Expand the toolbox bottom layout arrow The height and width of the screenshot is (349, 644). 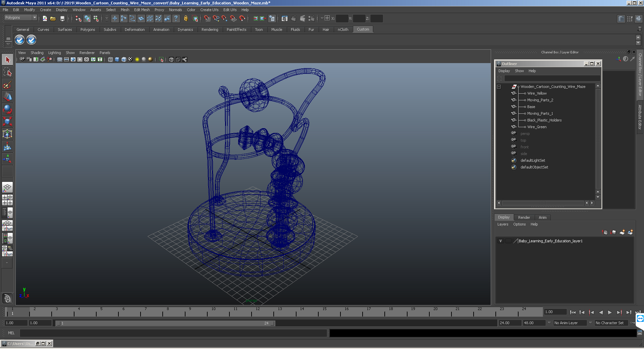pyautogui.click(x=7, y=263)
